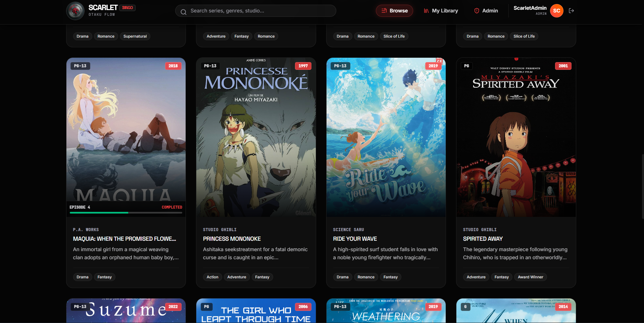Click the My Library books icon
The image size is (644, 323).
click(x=426, y=11)
